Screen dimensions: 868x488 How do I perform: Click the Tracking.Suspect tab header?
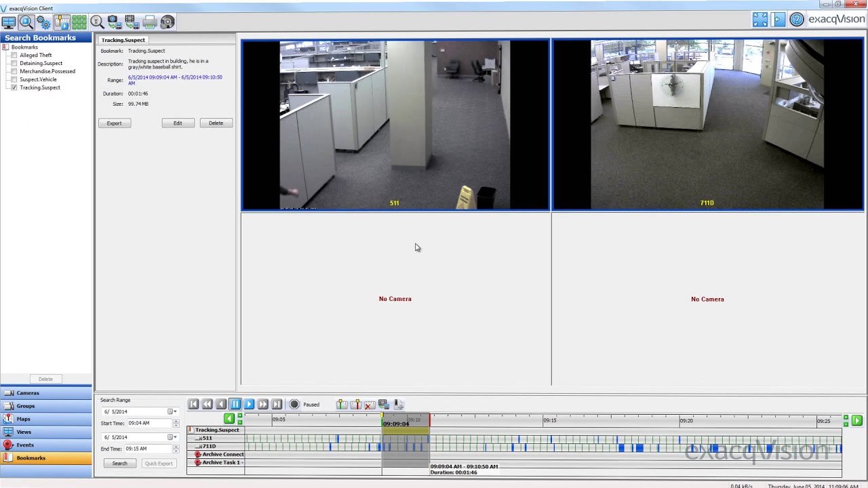123,40
